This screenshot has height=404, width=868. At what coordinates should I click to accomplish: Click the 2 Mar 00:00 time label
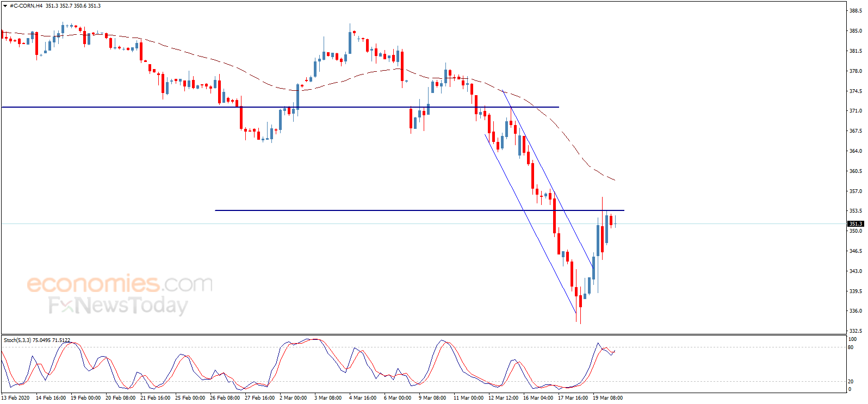[x=293, y=398]
